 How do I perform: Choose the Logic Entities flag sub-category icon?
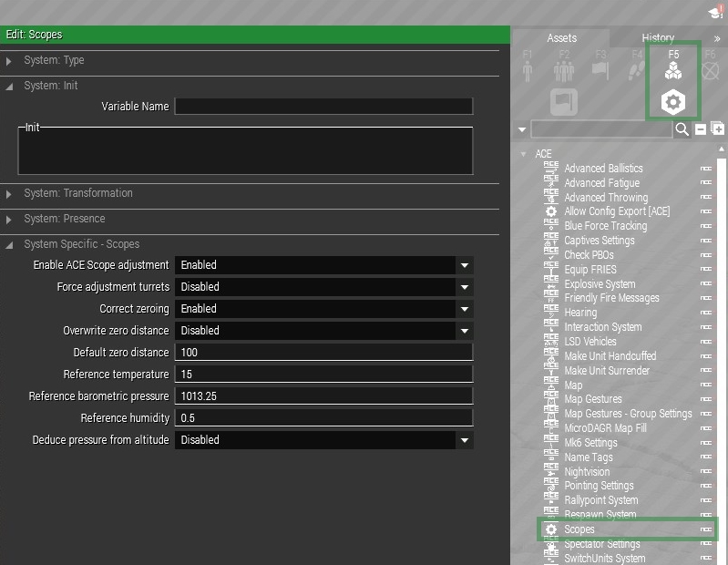pyautogui.click(x=564, y=102)
